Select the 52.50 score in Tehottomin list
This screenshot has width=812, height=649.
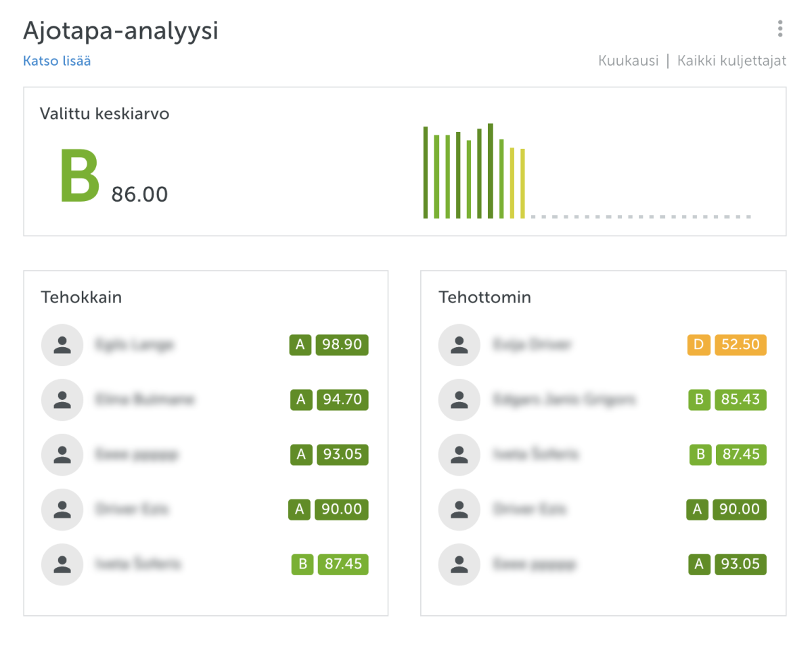(740, 345)
